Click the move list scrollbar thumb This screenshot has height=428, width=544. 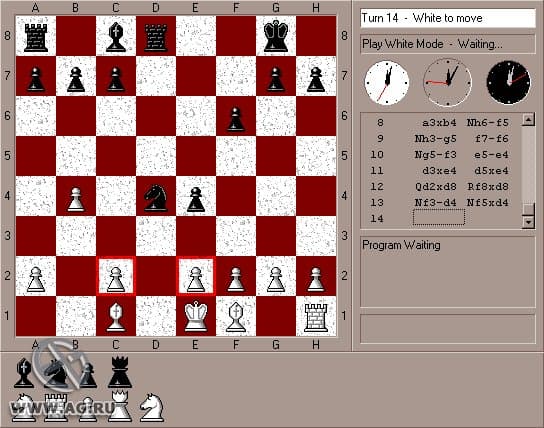click(528, 209)
